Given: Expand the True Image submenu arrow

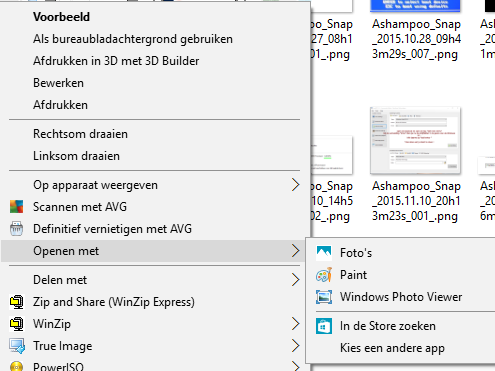Looking at the screenshot, I should [x=295, y=346].
